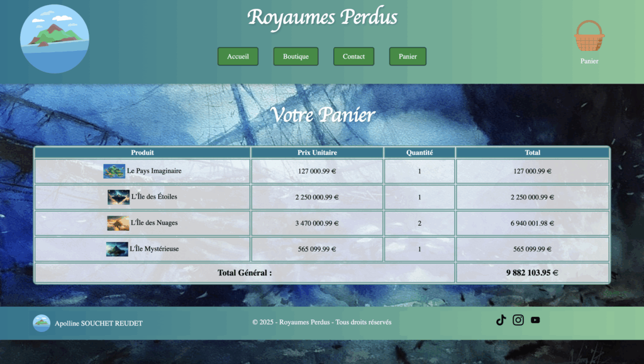
Task: Click the Prix Unitaire column header
Action: (x=317, y=153)
